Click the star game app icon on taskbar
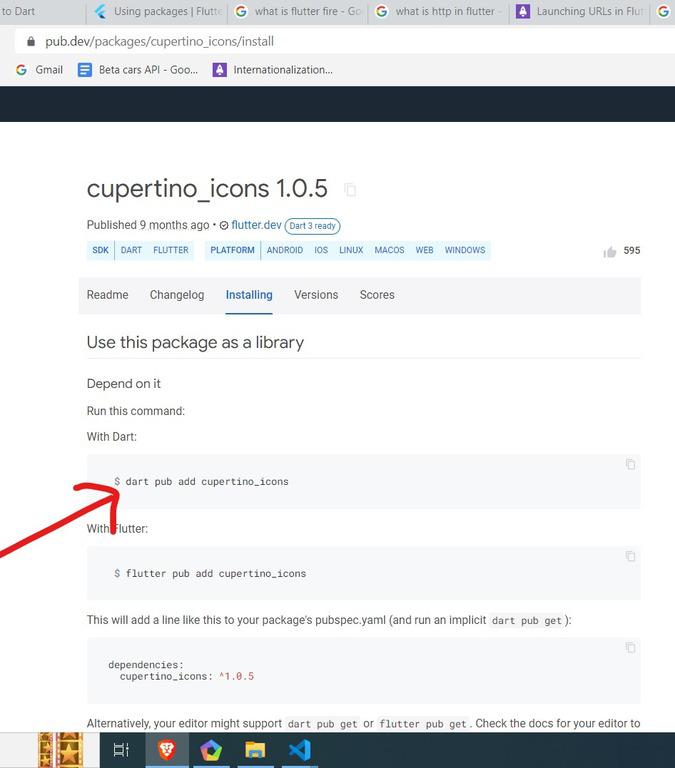675x768 pixels. [x=61, y=749]
